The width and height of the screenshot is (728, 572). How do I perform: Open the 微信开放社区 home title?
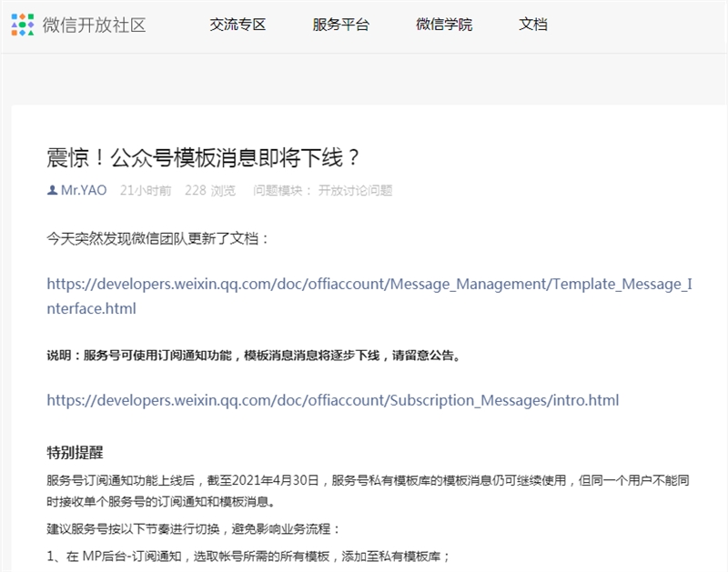(x=95, y=25)
